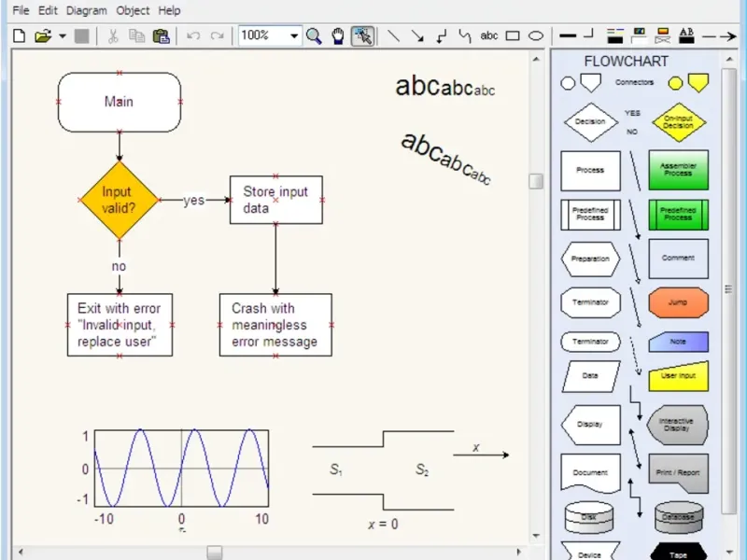This screenshot has width=747, height=560.
Task: Pick the white Process rectangle template
Action: pos(590,171)
